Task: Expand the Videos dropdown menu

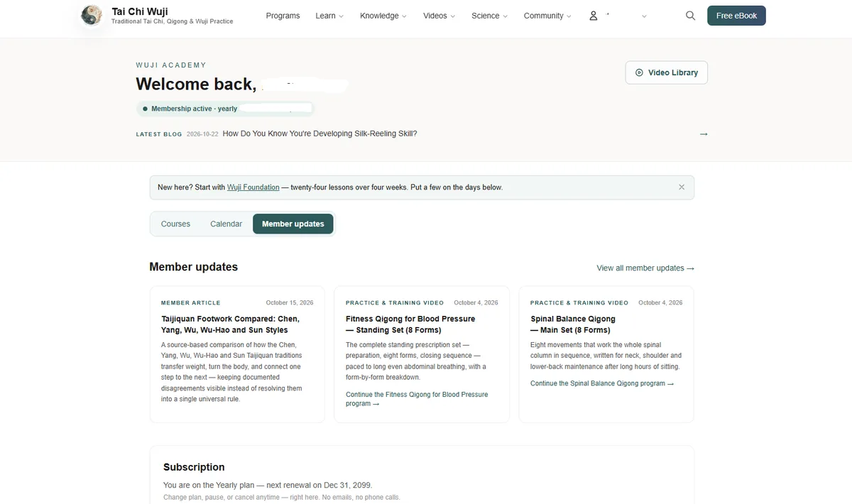Action: tap(439, 16)
